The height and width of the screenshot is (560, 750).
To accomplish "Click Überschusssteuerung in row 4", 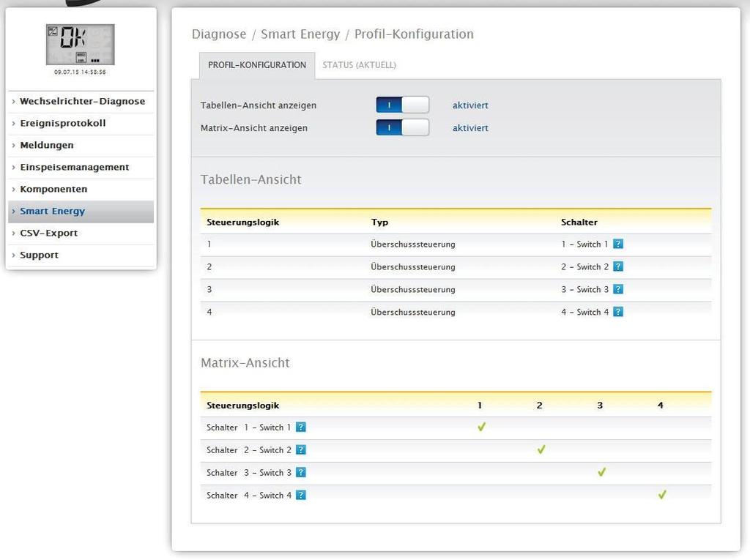I will pos(413,312).
